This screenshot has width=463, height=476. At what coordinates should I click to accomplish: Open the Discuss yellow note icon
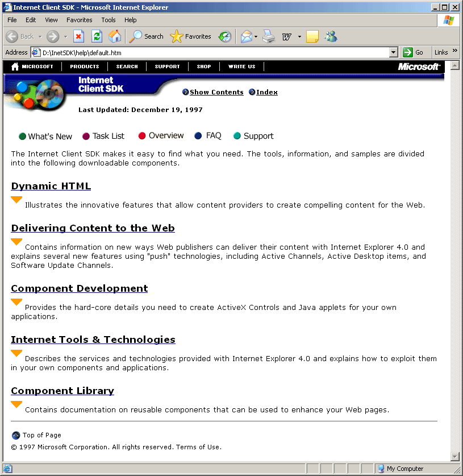coord(312,36)
